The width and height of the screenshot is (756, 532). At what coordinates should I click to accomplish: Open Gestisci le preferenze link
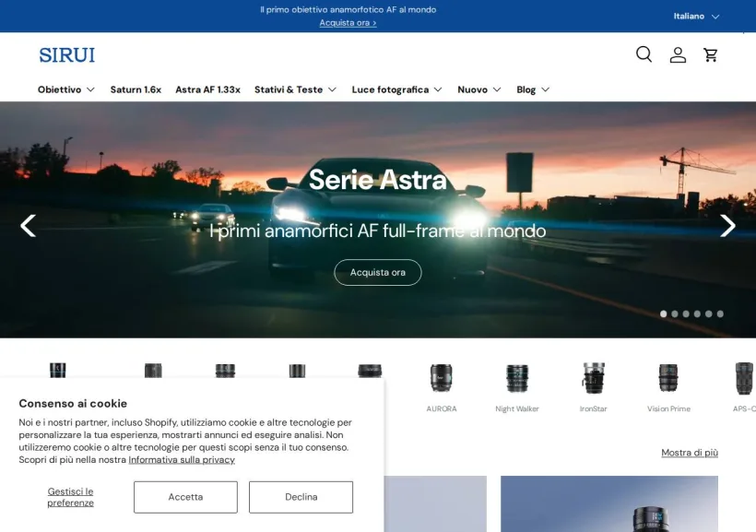point(70,497)
